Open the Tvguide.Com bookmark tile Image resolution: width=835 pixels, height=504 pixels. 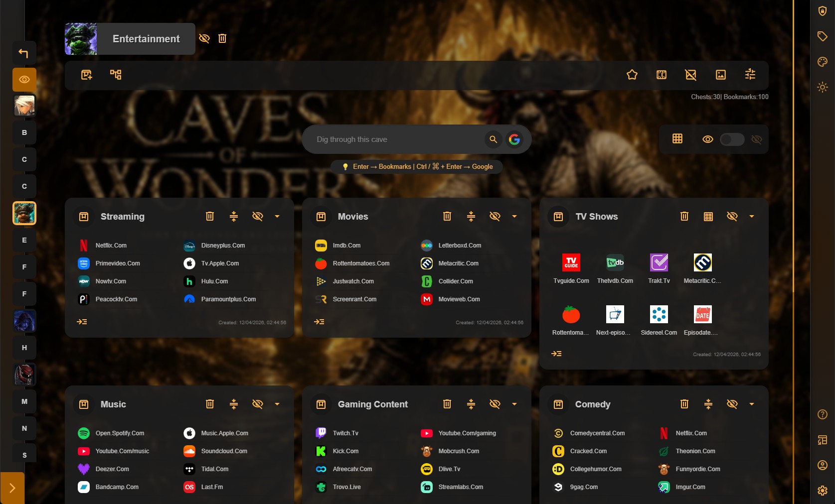[x=571, y=269]
